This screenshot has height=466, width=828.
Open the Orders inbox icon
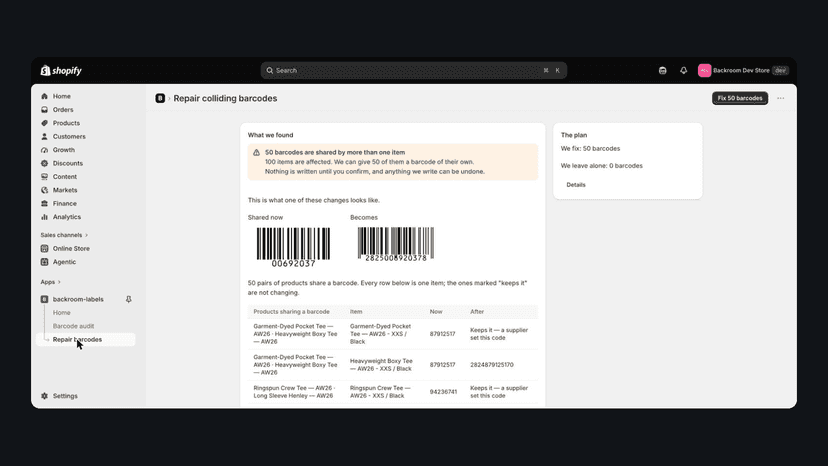(x=44, y=109)
